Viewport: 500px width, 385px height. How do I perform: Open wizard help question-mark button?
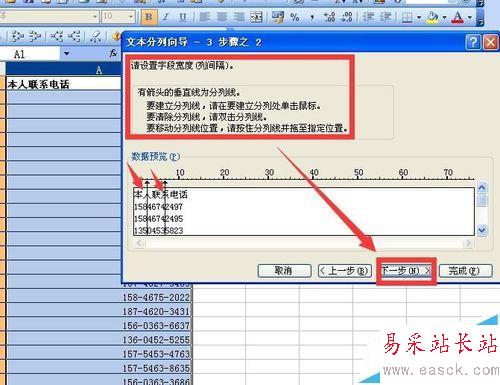473,42
